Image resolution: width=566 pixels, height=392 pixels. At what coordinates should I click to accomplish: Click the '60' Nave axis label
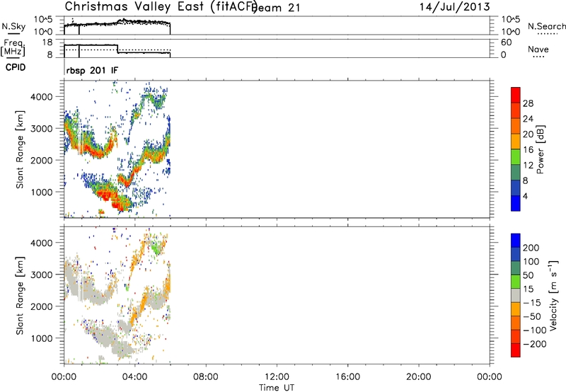pos(507,42)
